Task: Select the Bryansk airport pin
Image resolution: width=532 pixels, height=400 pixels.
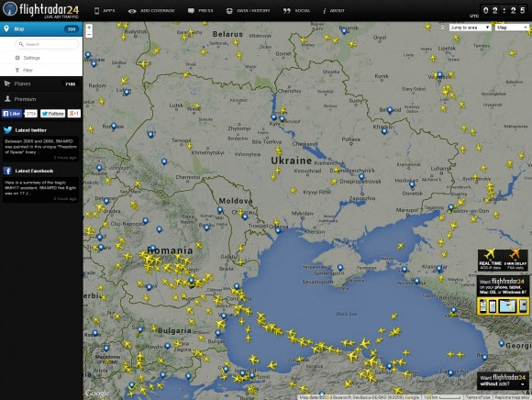Action: click(344, 31)
